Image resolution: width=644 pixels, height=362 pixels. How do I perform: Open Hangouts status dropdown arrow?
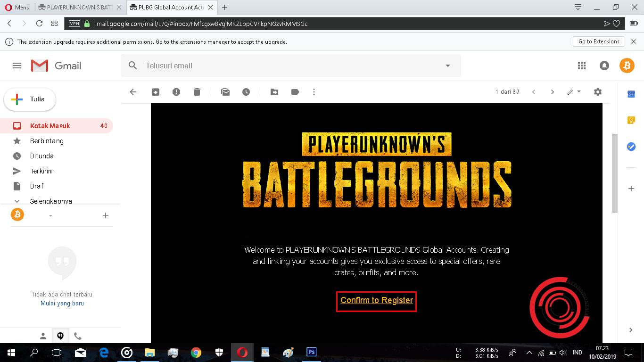coord(50,216)
